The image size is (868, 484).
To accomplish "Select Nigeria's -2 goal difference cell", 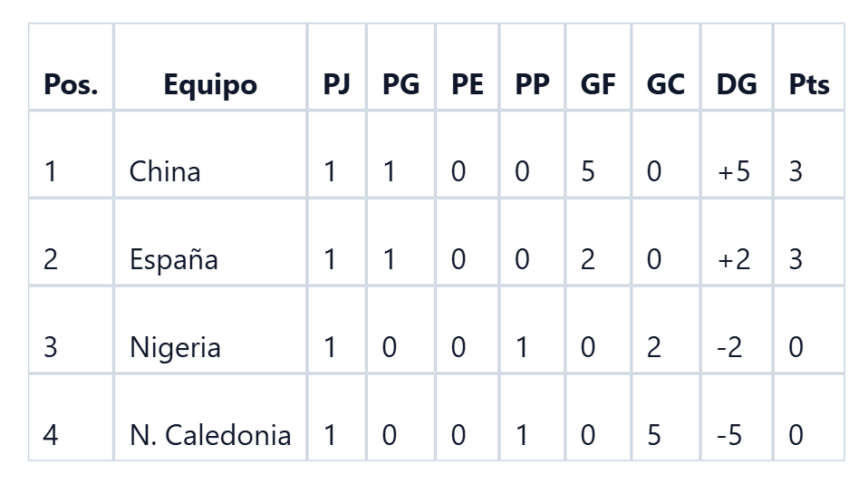I will [737, 330].
